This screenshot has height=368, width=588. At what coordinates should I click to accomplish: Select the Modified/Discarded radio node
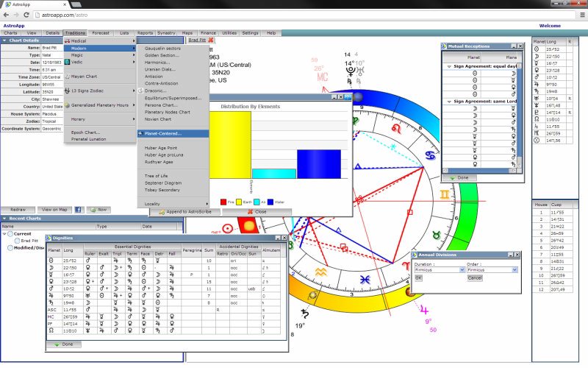[x=10, y=248]
